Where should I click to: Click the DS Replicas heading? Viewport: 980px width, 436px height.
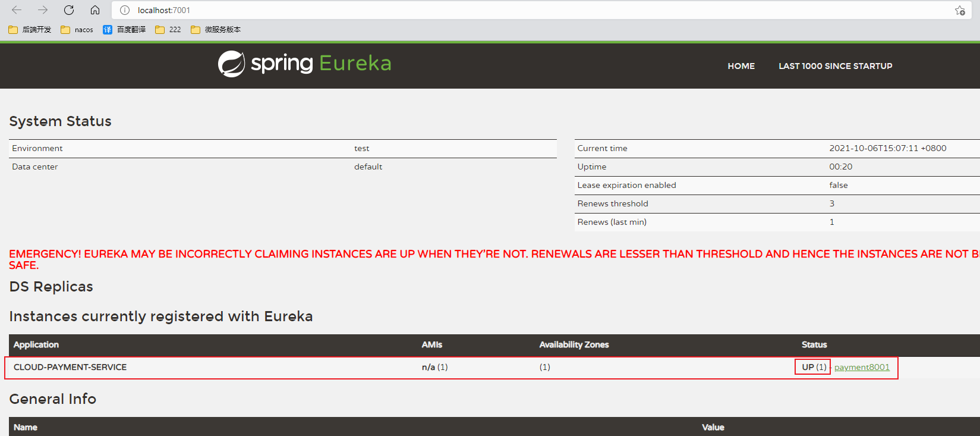[51, 287]
